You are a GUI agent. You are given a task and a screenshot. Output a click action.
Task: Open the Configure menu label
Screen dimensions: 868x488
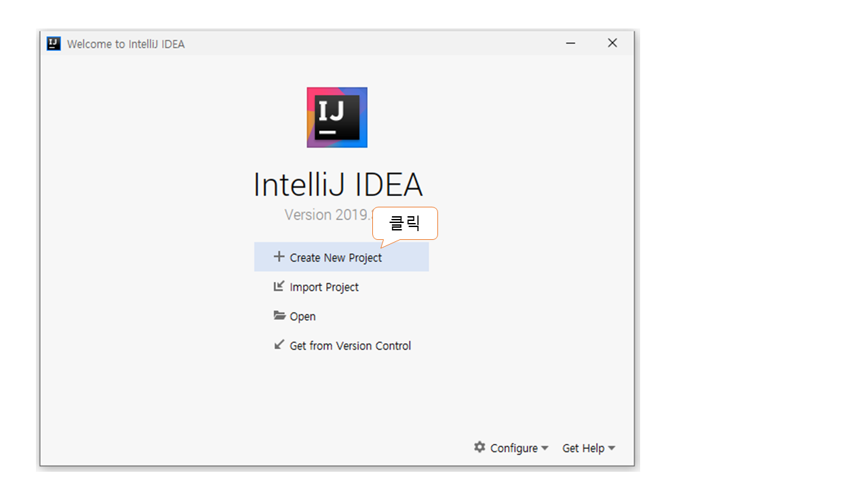click(x=513, y=449)
